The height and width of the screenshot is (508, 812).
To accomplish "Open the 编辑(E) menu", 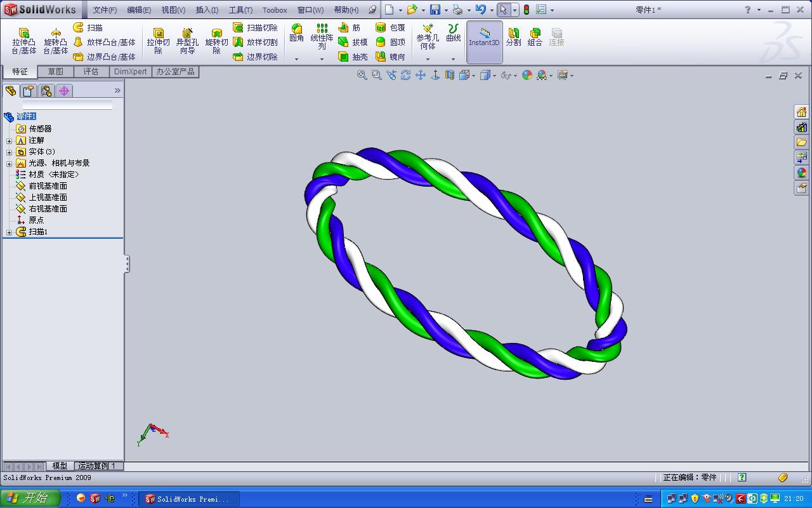I will pyautogui.click(x=139, y=10).
